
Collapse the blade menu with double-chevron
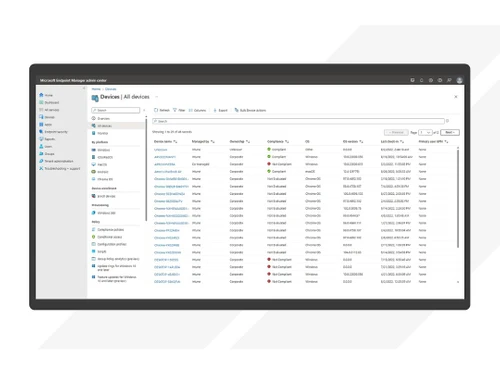point(144,110)
